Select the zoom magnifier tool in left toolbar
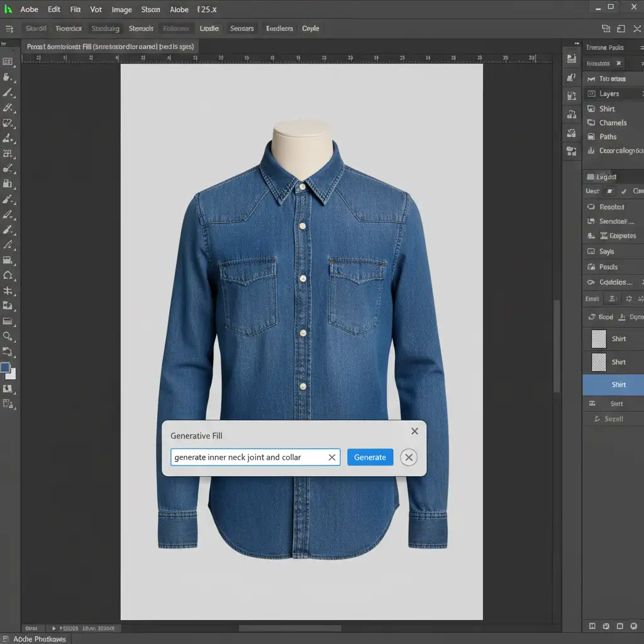 pos(8,336)
